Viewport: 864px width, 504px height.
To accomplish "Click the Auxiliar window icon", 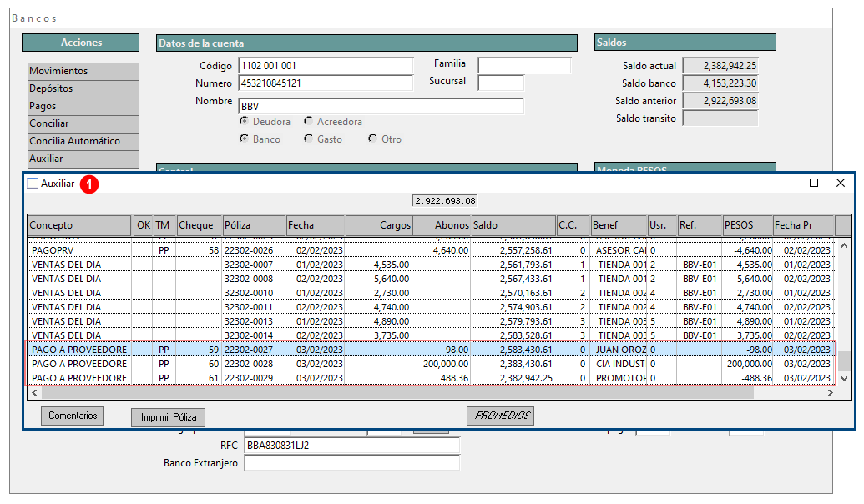I will point(33,184).
